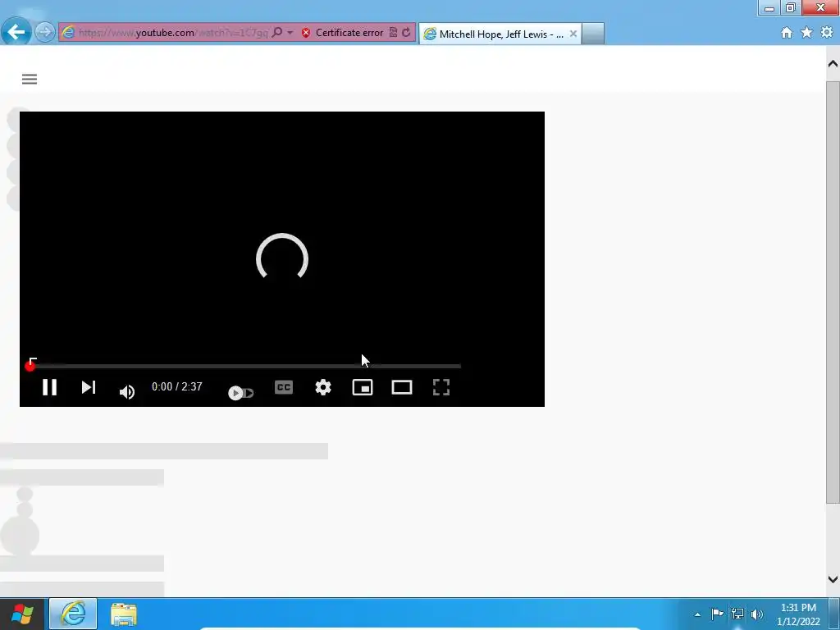
Task: Open the favorites star panel
Action: point(806,33)
